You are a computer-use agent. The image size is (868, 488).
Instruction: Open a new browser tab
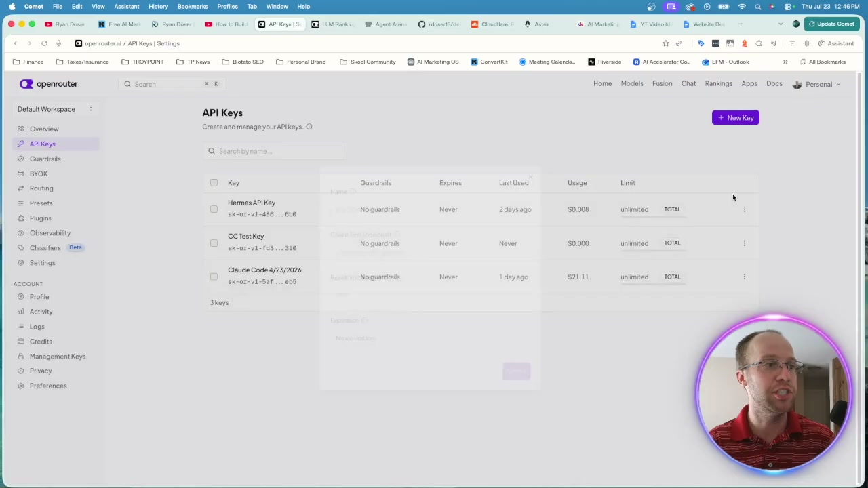pyautogui.click(x=741, y=24)
